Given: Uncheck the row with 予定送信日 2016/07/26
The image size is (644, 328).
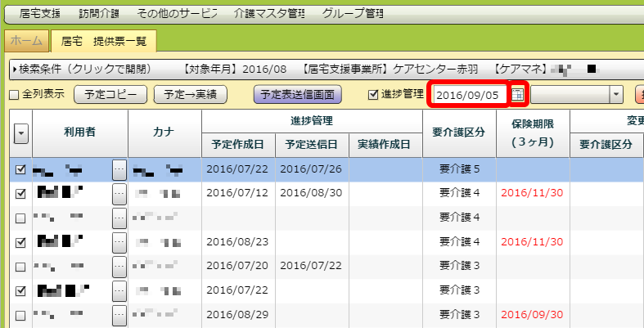Looking at the screenshot, I should (20, 170).
